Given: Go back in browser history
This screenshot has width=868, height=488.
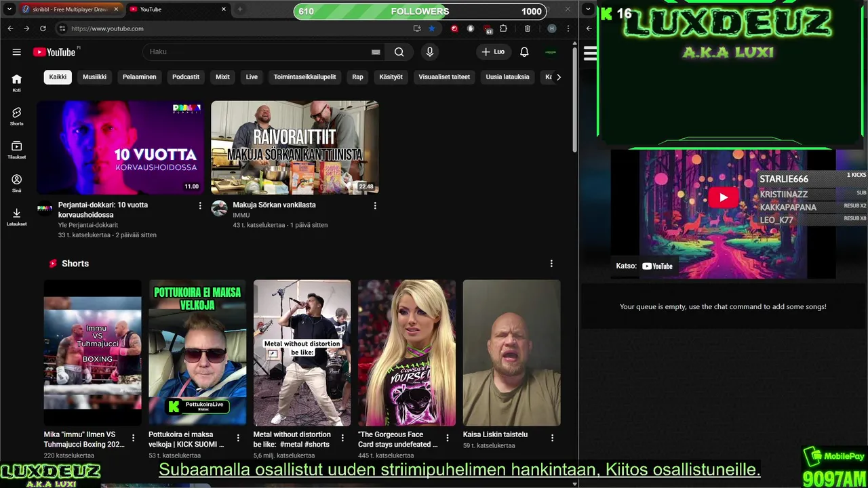Looking at the screenshot, I should pos(10,28).
